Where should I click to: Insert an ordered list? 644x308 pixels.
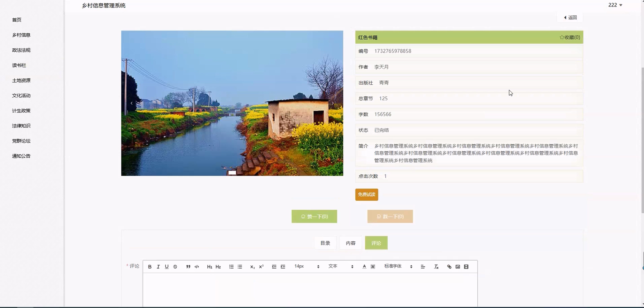tap(231, 267)
